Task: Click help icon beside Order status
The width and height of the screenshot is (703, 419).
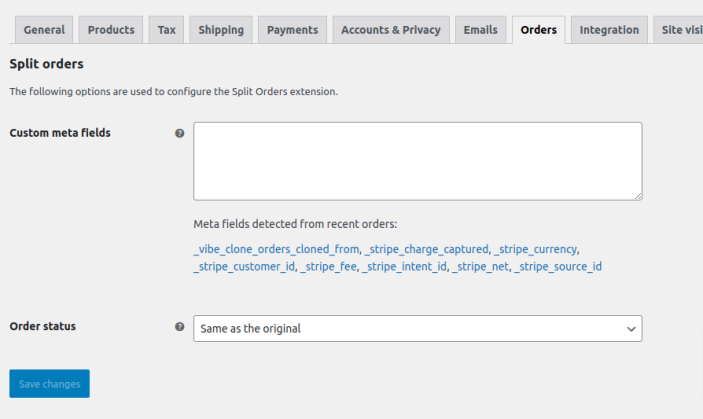Action: [x=180, y=326]
